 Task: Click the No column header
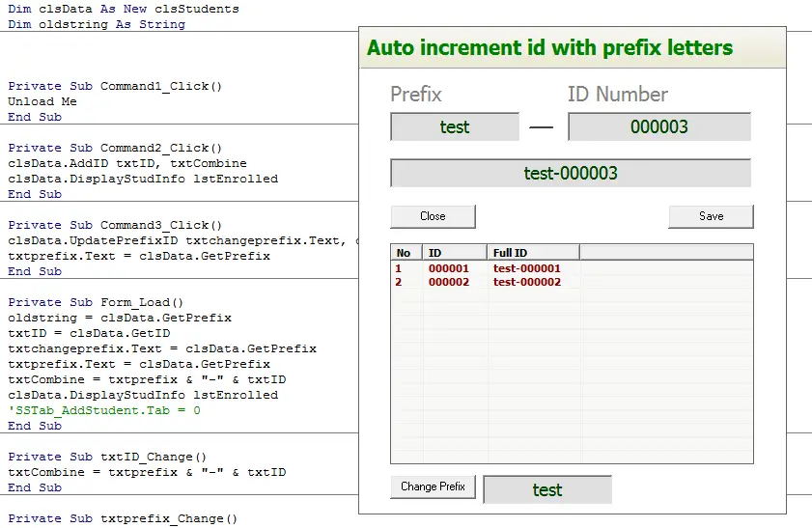coord(406,253)
